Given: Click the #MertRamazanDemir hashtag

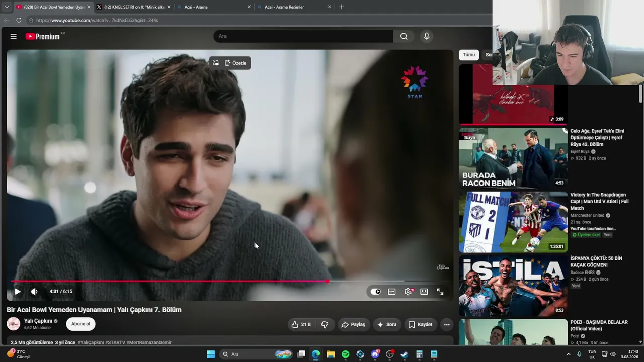Looking at the screenshot, I should click(149, 342).
